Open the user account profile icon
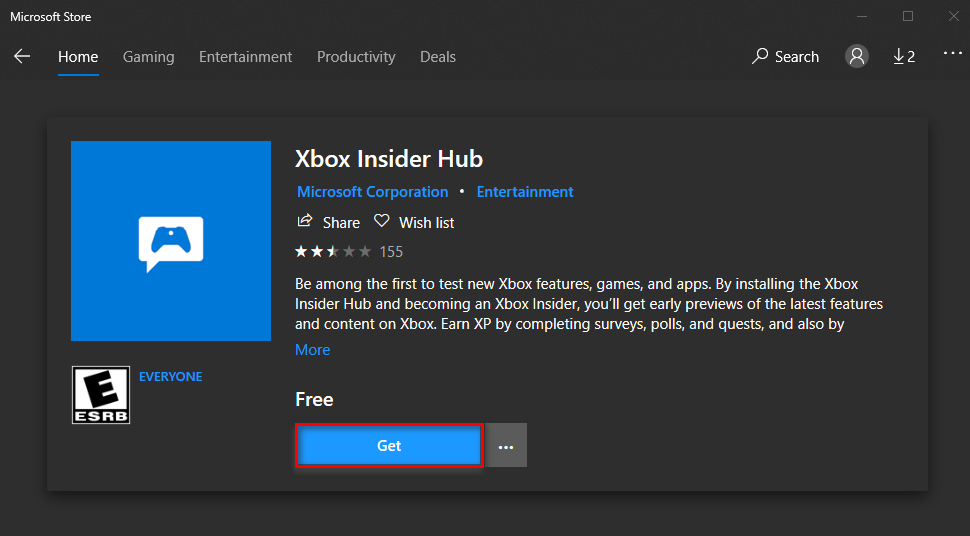970x536 pixels. [x=856, y=57]
